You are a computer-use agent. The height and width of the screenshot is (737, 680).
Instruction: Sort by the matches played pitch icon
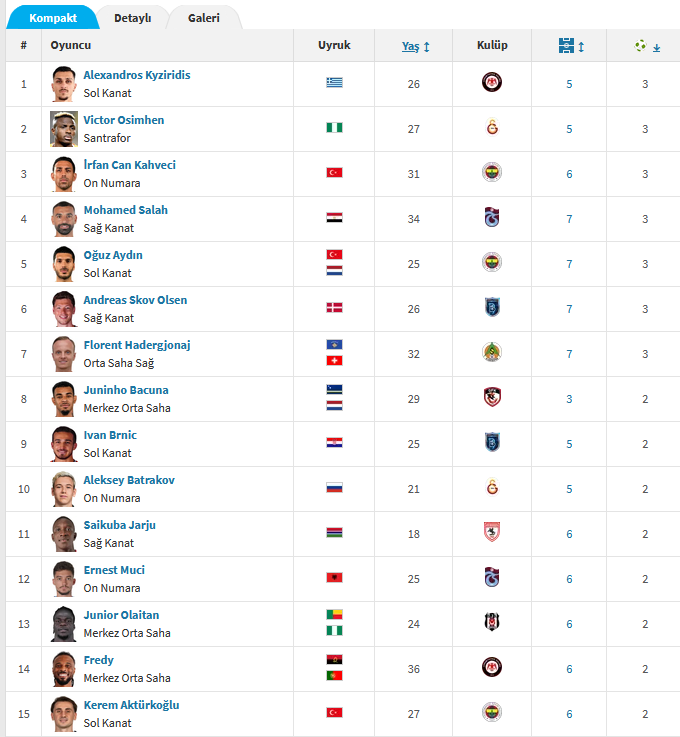(566, 46)
